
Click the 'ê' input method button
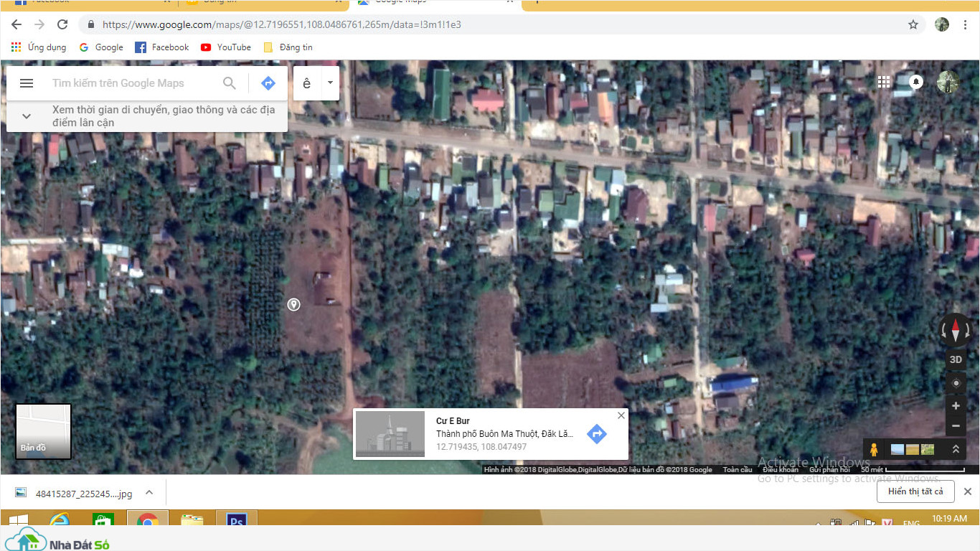[307, 83]
